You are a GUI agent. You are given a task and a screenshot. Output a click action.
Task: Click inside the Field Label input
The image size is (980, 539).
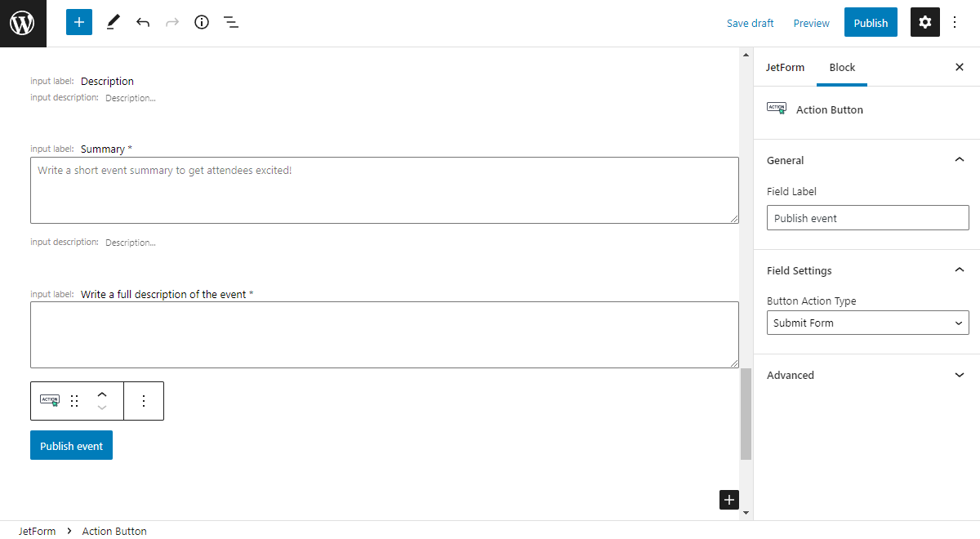(867, 217)
